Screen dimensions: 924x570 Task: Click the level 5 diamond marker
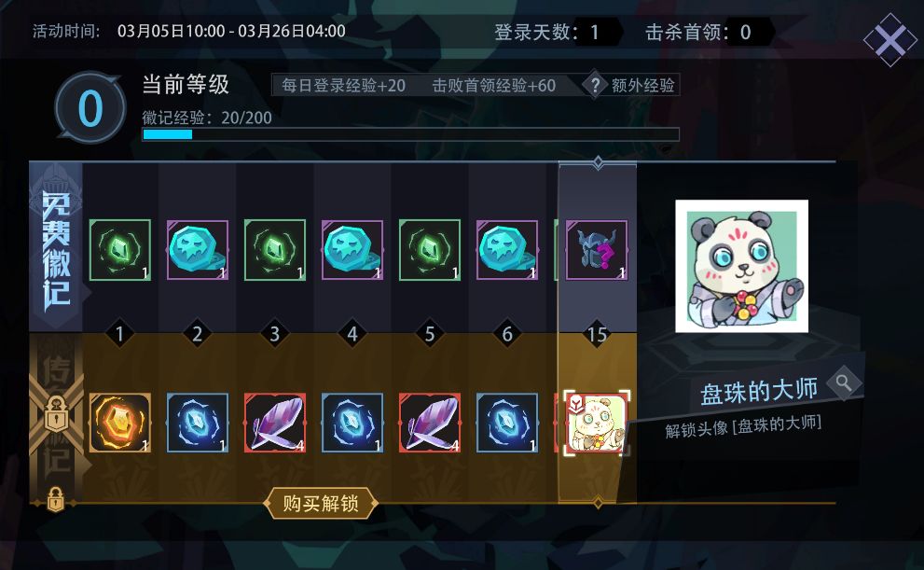point(430,334)
